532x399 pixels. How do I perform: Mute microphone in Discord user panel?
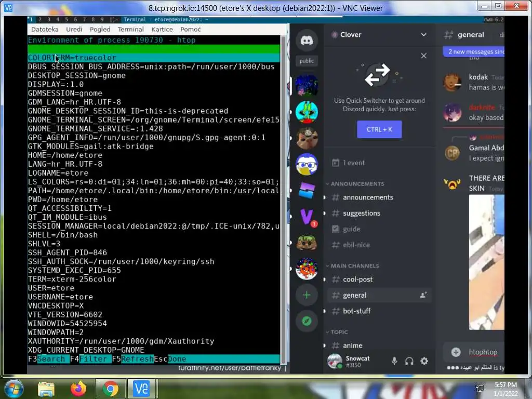tap(394, 361)
